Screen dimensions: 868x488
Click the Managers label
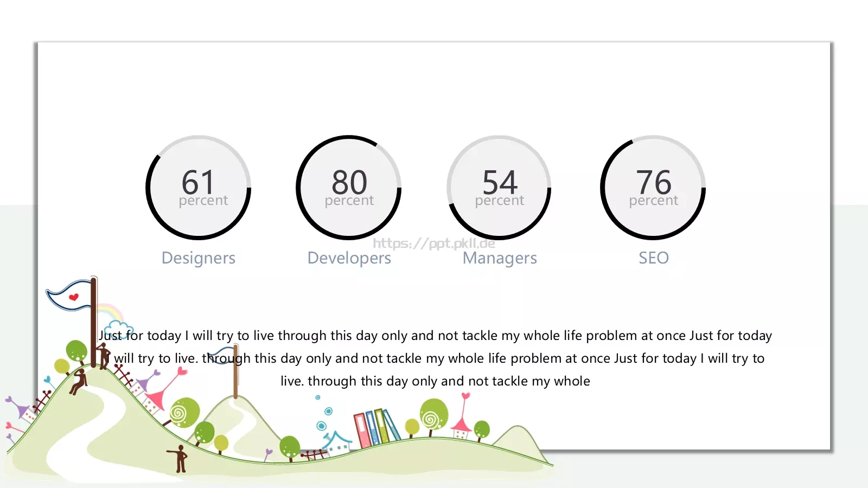coord(500,258)
